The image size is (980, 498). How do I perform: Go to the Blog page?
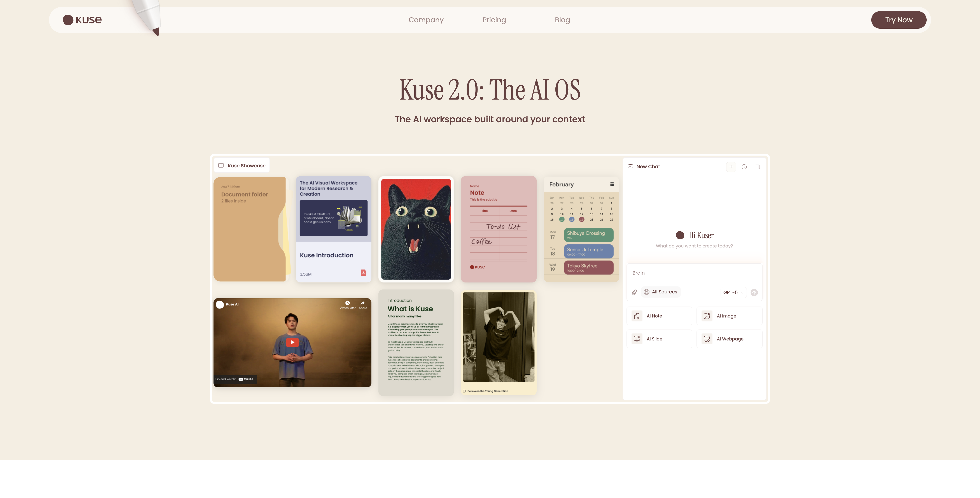coord(562,20)
